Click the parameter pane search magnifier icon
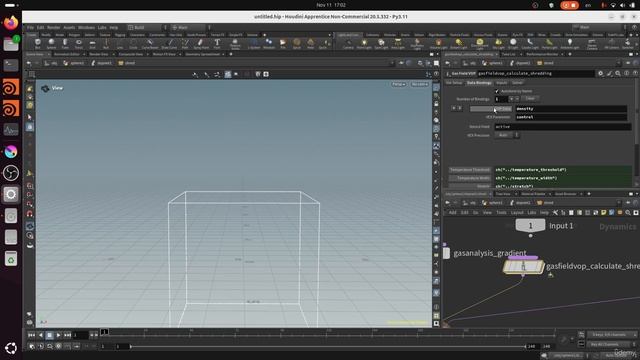 click(618, 73)
